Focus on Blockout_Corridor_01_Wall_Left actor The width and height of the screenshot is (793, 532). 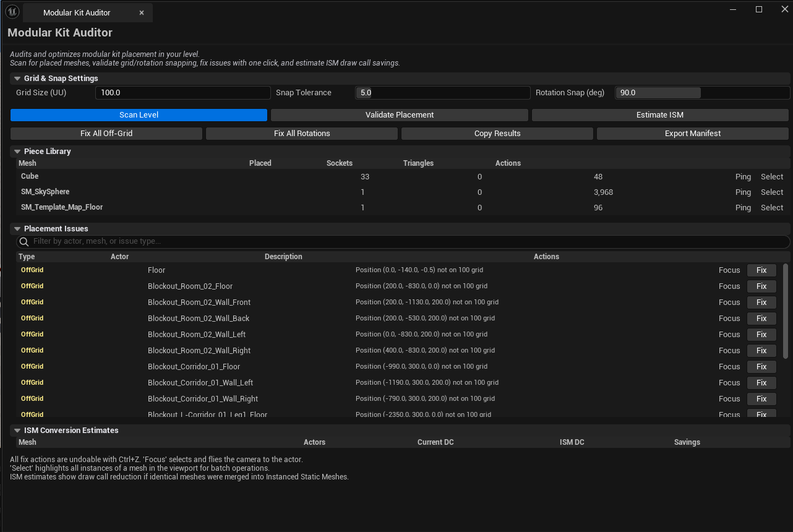coord(729,383)
